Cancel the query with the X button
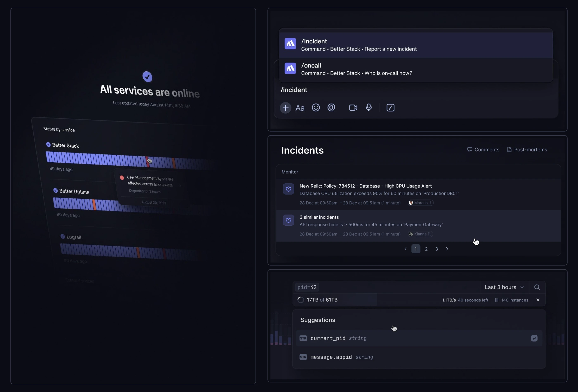Screen dimensions: 578x392 (538, 300)
